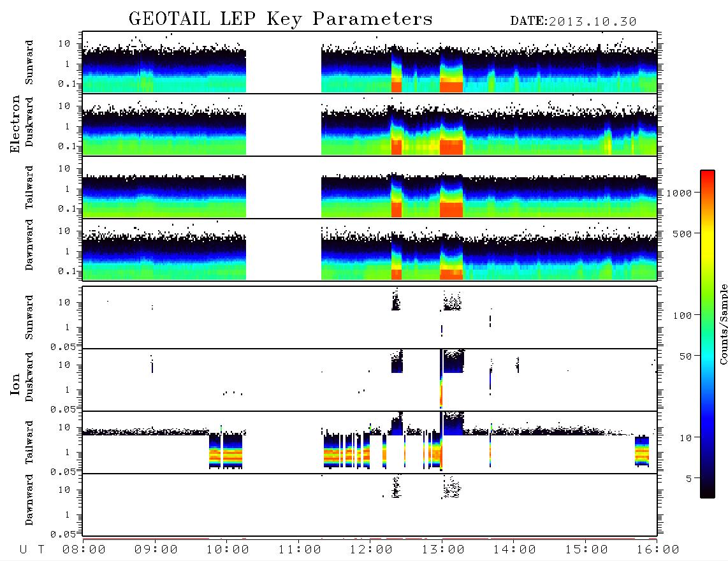This screenshot has width=728, height=561.
Task: Click the 16:00 time axis label
Action: [658, 550]
